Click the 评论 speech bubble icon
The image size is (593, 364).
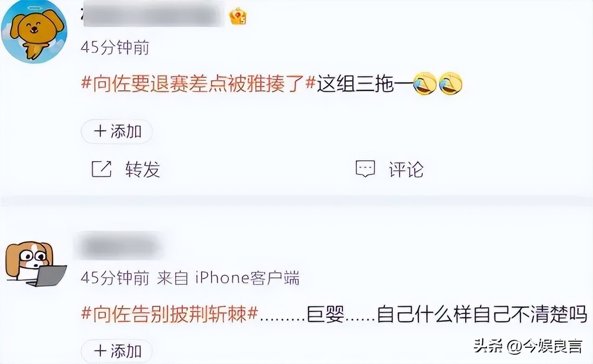click(365, 169)
